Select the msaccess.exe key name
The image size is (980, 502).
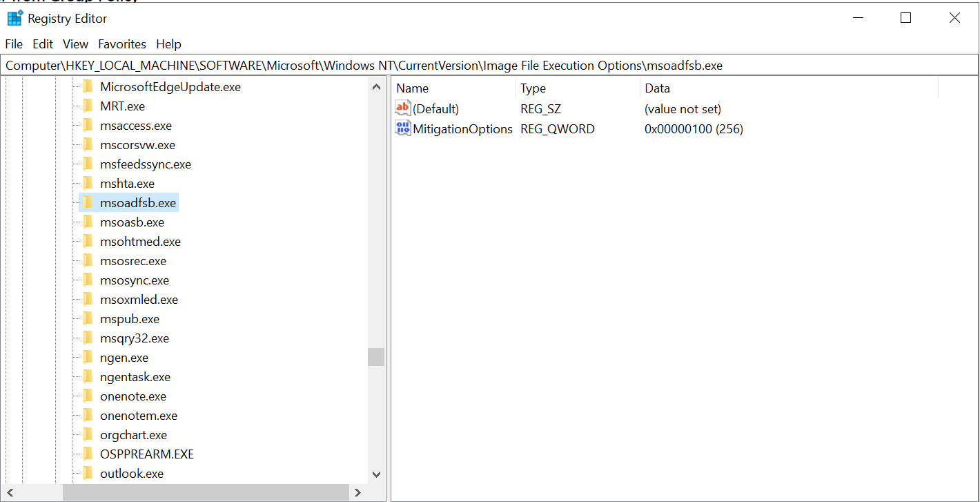pyautogui.click(x=136, y=126)
